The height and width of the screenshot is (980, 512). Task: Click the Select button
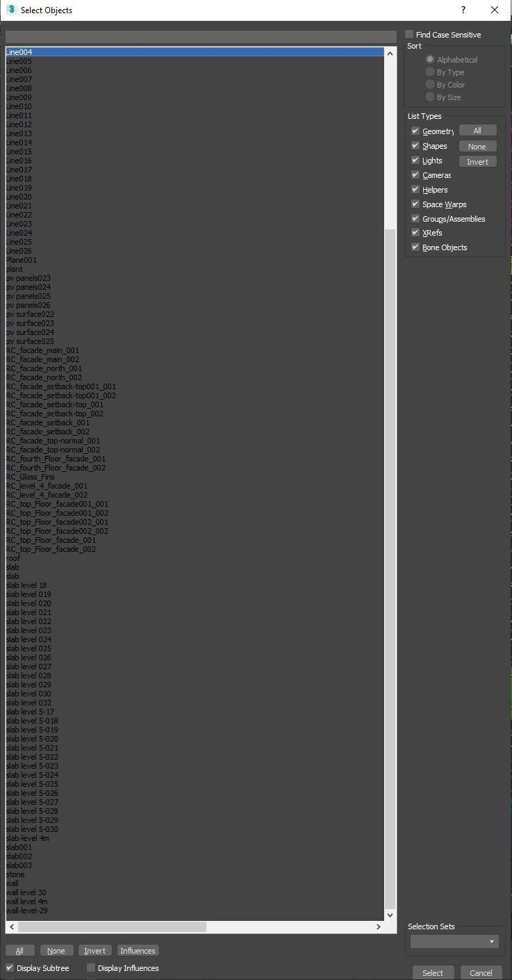(x=433, y=972)
